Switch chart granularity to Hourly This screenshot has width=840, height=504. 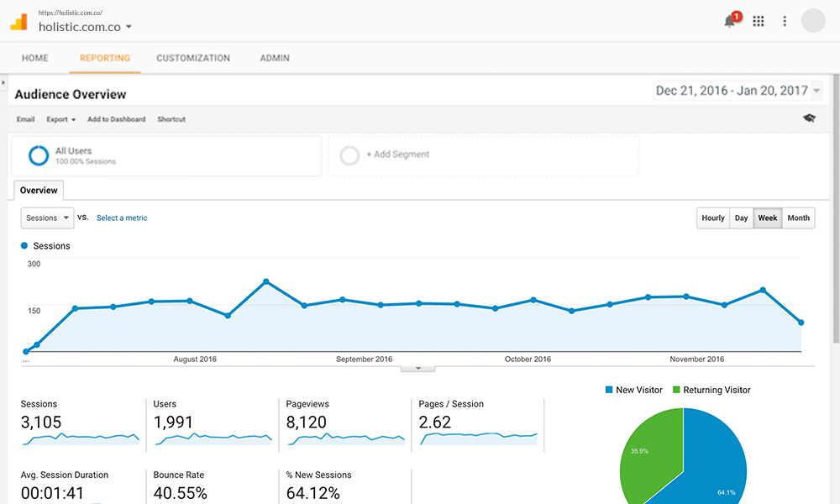tap(713, 218)
